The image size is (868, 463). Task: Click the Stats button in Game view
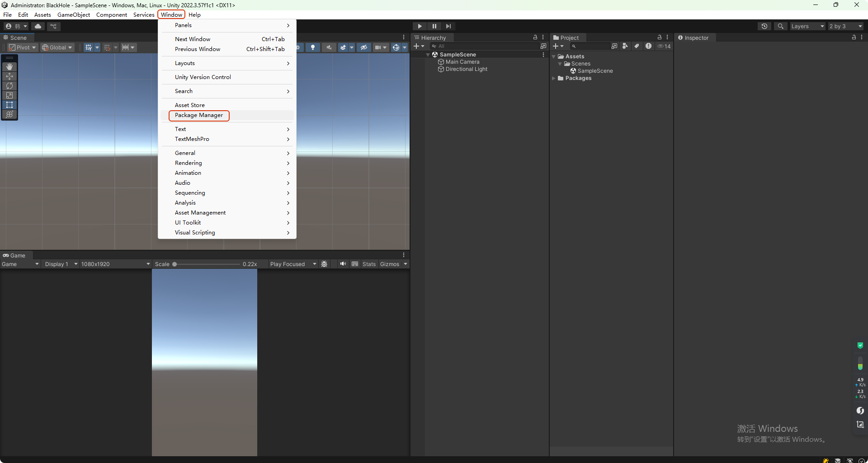click(x=369, y=264)
